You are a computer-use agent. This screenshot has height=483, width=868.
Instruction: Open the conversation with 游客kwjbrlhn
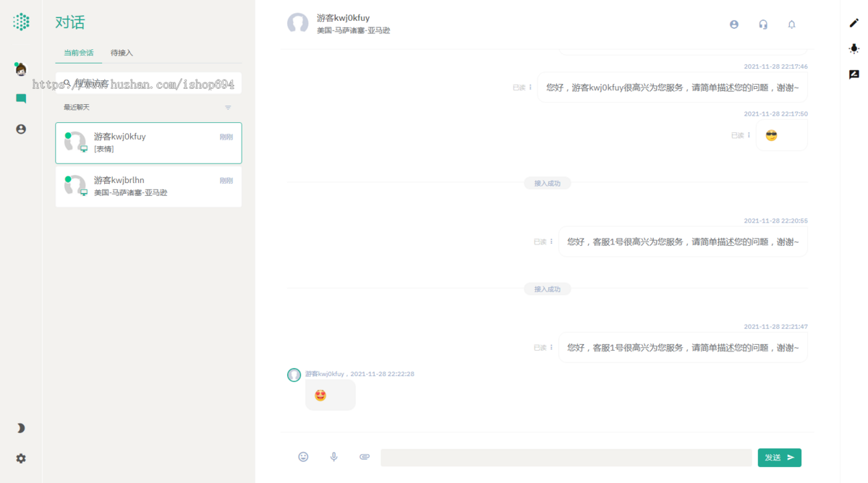pos(148,186)
